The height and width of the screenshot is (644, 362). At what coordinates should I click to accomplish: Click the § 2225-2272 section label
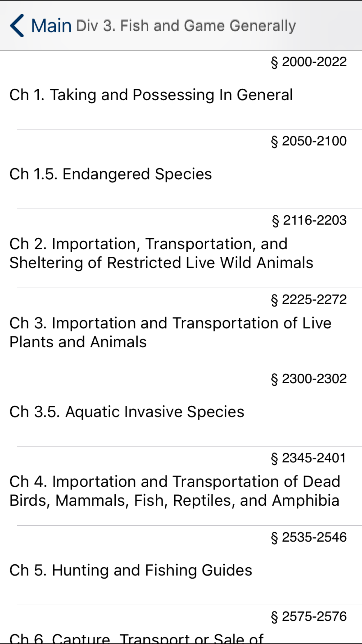(309, 300)
